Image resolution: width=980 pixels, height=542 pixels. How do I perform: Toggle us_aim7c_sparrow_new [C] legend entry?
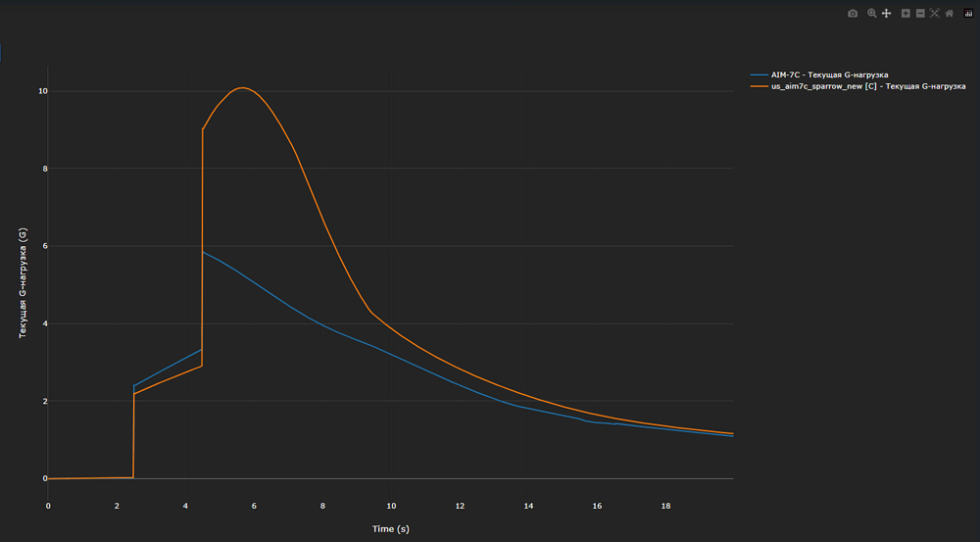[x=858, y=86]
